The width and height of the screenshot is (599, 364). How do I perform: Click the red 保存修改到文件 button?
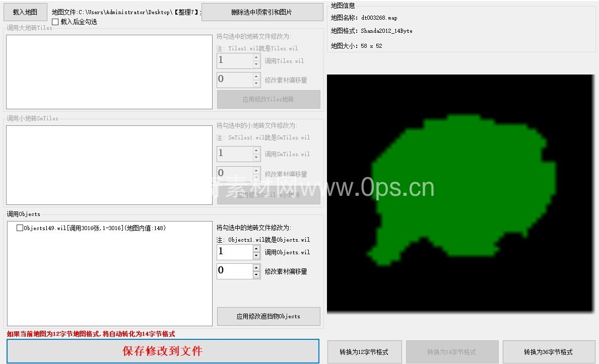click(163, 351)
